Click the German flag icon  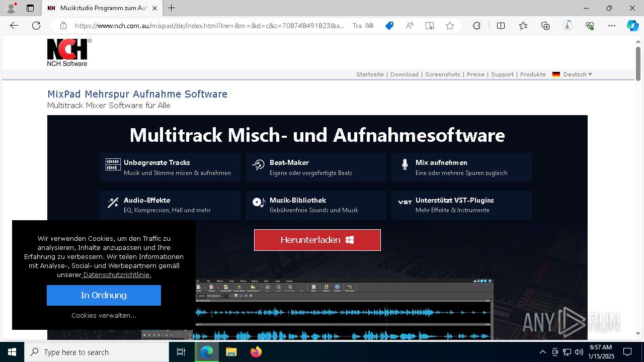556,74
